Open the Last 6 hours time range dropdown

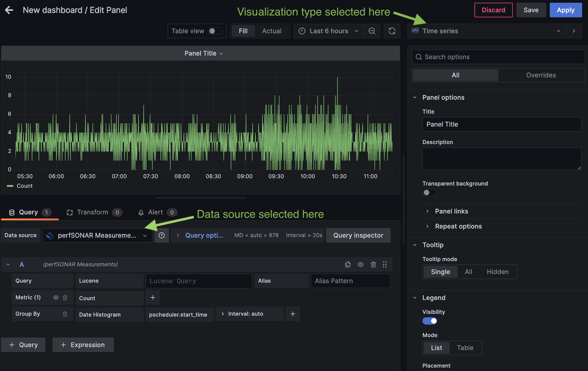(329, 31)
